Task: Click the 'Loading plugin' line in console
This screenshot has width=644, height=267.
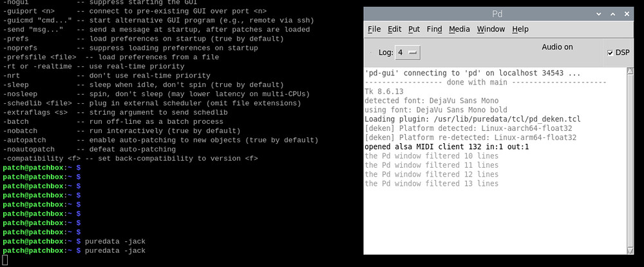Action: coord(472,119)
